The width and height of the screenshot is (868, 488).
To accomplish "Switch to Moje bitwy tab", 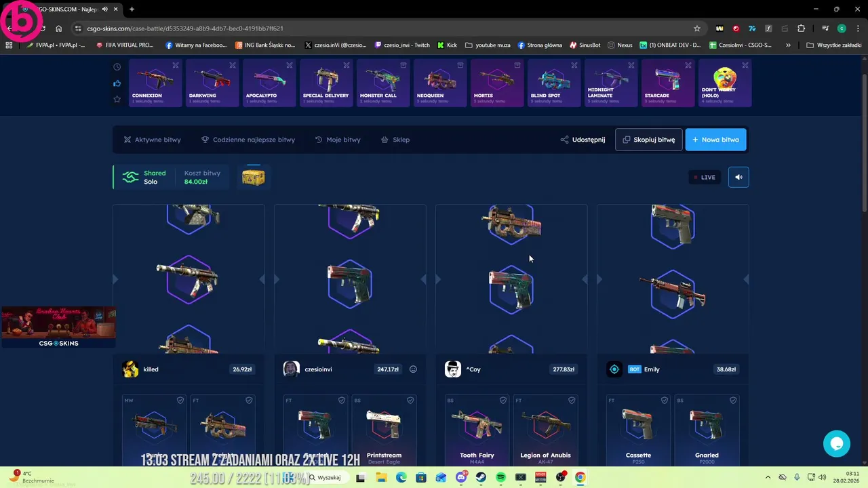I will (x=338, y=140).
